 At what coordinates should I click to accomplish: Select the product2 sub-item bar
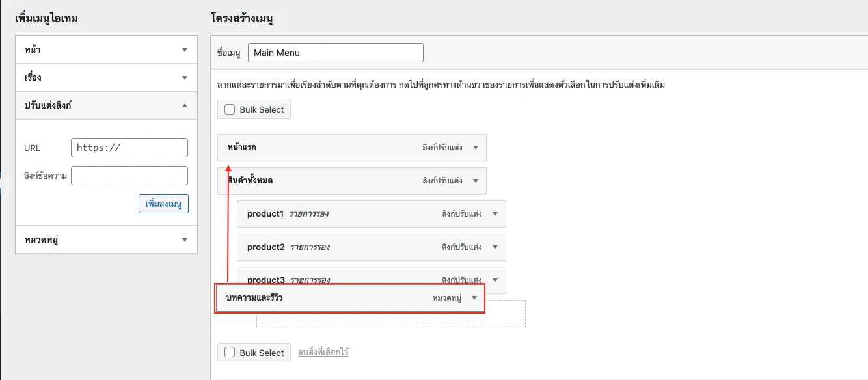click(x=372, y=247)
